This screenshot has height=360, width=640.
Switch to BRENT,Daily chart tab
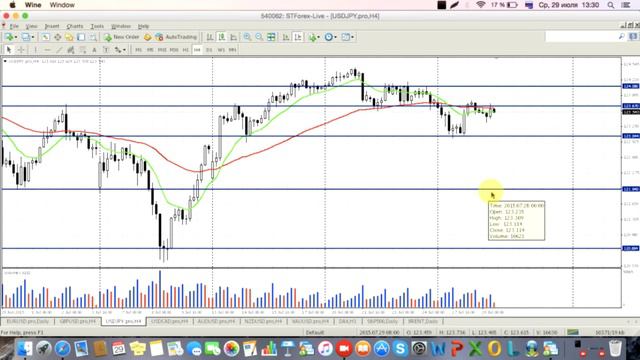(423, 322)
